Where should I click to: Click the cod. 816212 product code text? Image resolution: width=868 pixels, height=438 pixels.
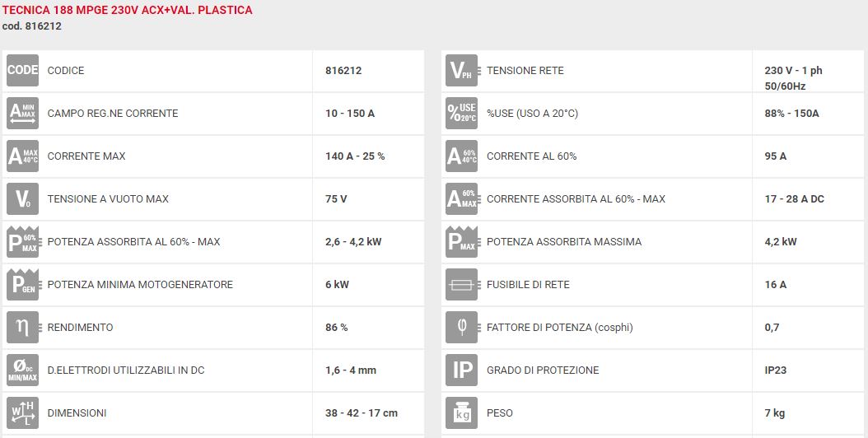[x=31, y=26]
